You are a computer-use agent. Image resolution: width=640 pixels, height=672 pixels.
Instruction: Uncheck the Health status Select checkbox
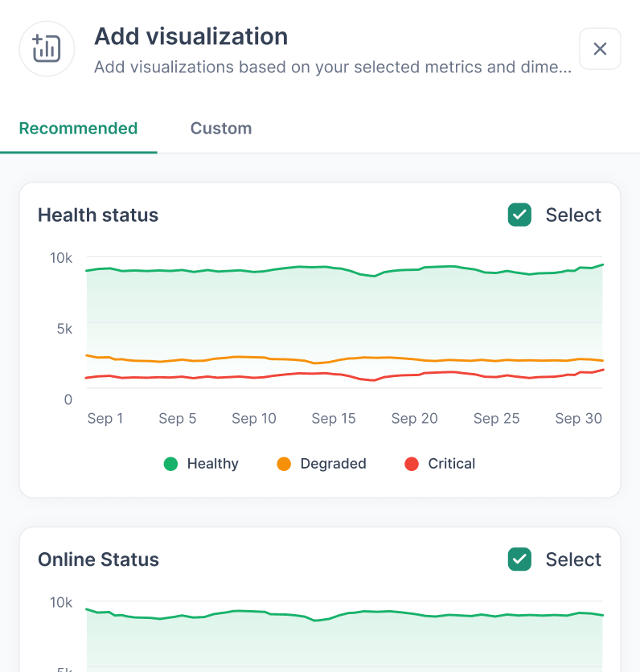[x=519, y=215]
